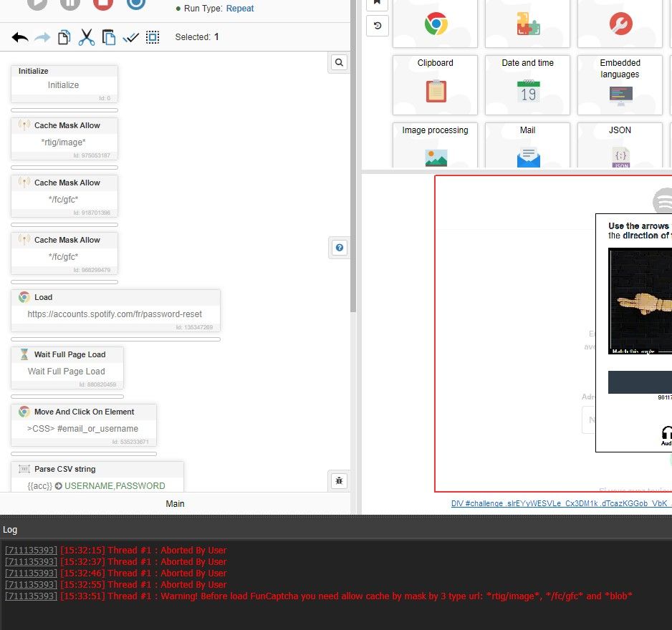
Task: Switch to the Main tab
Action: [175, 503]
